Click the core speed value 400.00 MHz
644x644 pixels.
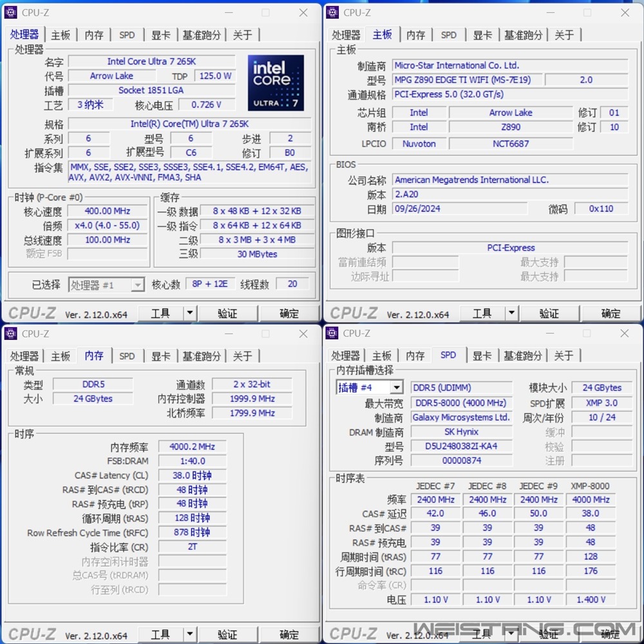108,211
